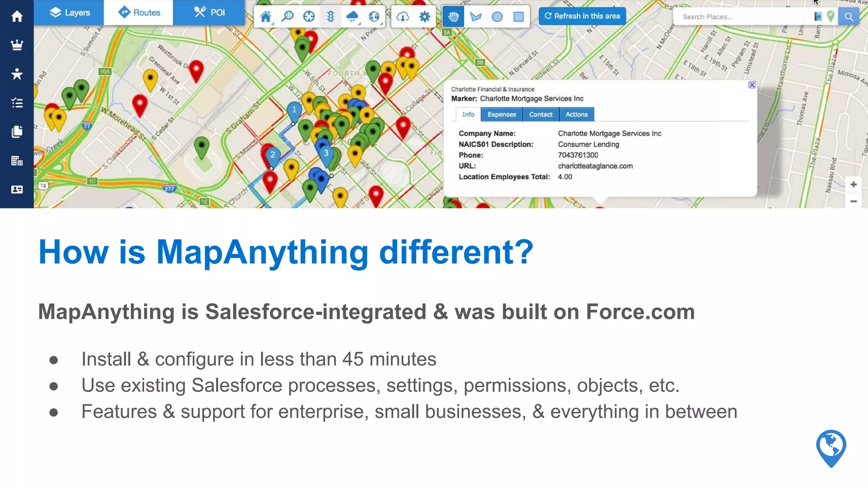Open the Contact tab in marker popup

[541, 114]
